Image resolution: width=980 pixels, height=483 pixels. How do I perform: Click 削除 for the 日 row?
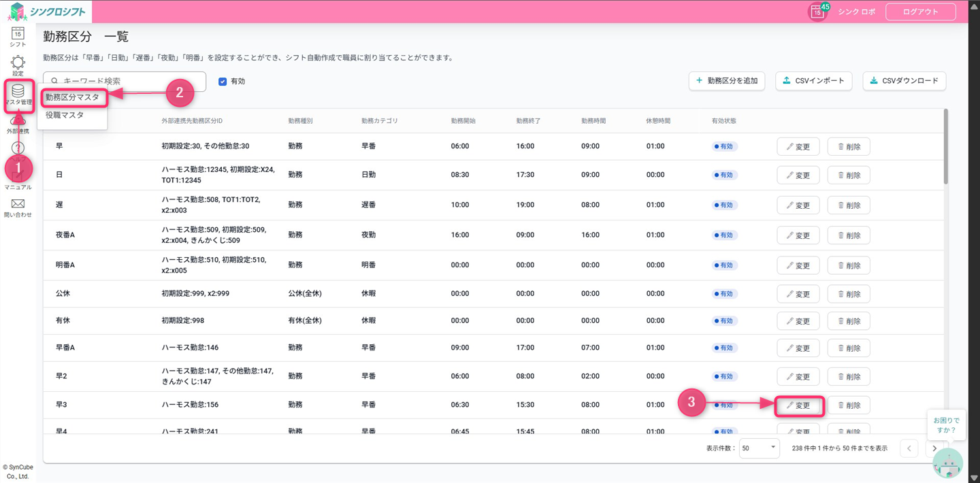(849, 176)
